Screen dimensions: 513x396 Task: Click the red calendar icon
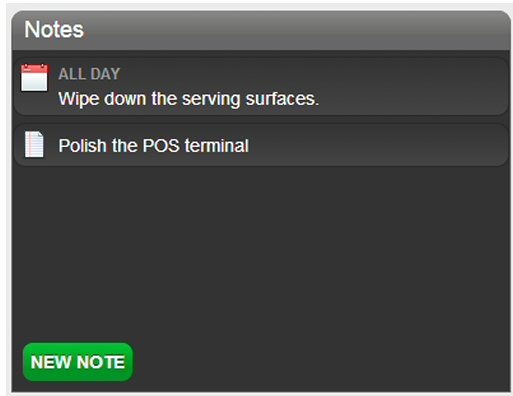(34, 78)
